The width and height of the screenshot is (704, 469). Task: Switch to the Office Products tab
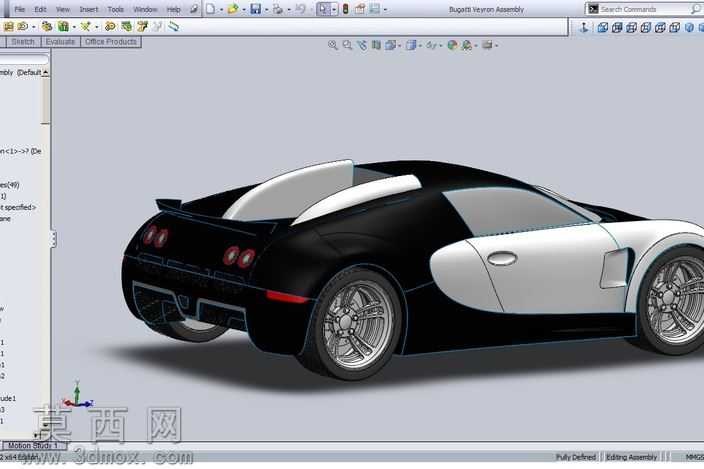tap(110, 41)
